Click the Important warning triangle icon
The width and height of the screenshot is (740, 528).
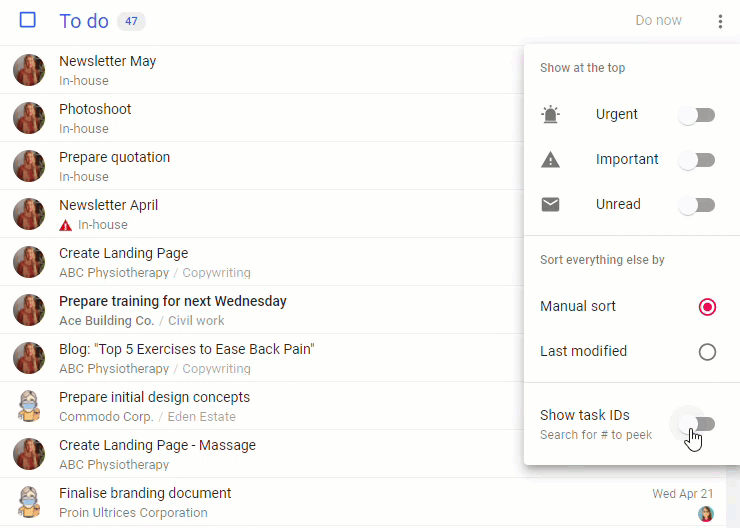click(x=550, y=160)
